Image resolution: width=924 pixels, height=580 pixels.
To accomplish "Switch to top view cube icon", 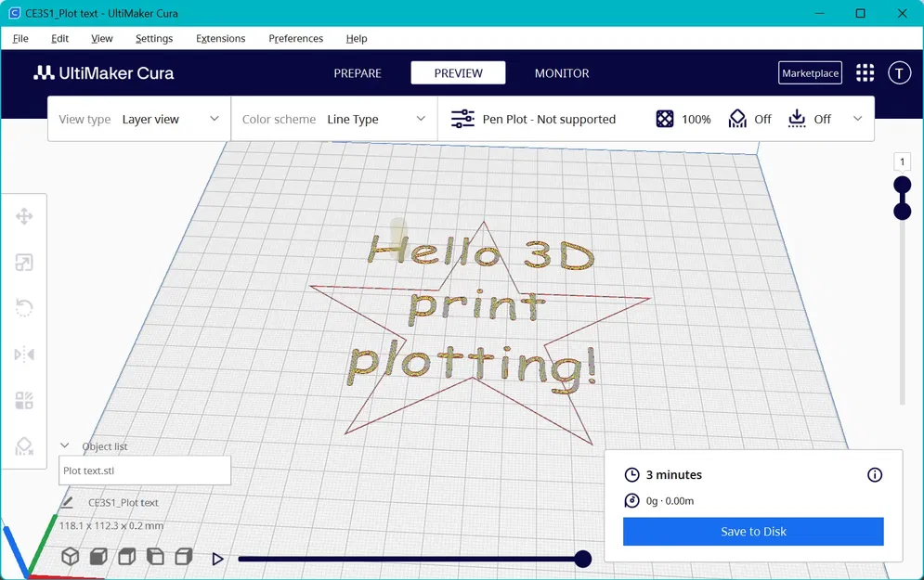I will 126,557.
